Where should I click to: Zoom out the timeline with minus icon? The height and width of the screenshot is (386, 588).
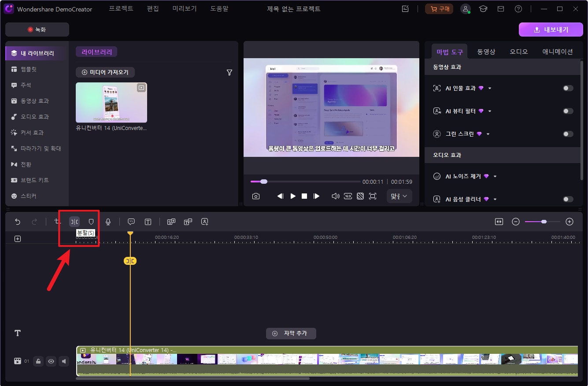pyautogui.click(x=516, y=222)
